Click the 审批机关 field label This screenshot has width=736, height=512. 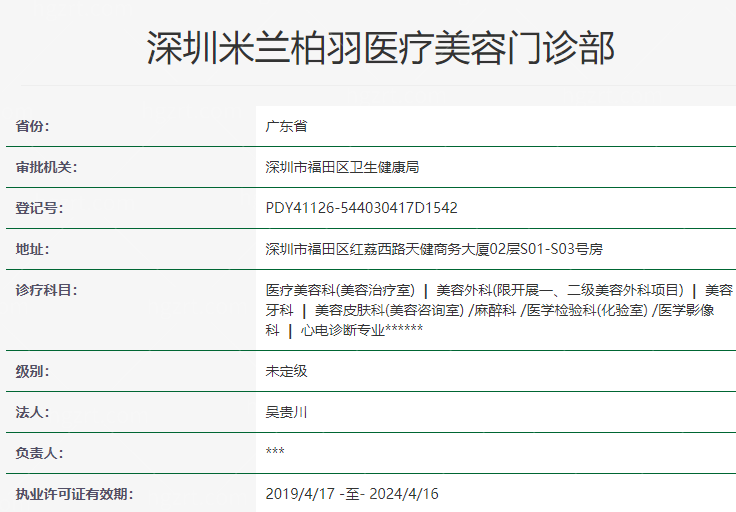pyautogui.click(x=46, y=167)
